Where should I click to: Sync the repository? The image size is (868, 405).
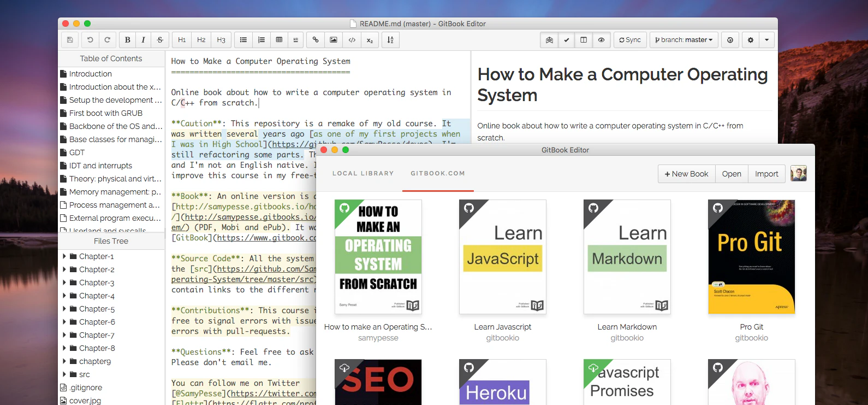(x=630, y=40)
